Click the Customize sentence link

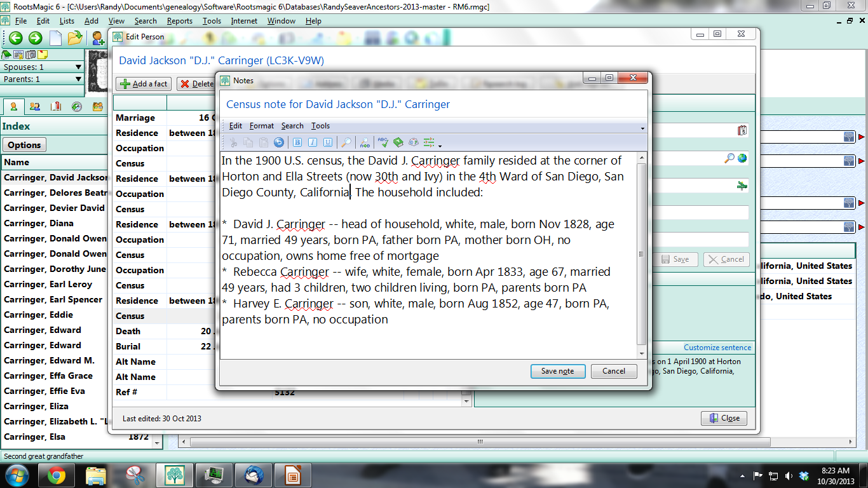click(717, 348)
